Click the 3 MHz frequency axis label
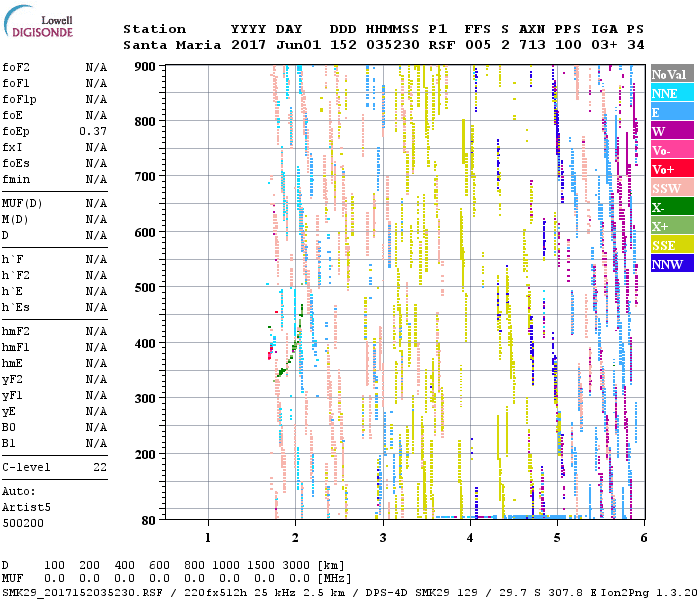Image resolution: width=700 pixels, height=600 pixels. tap(383, 538)
